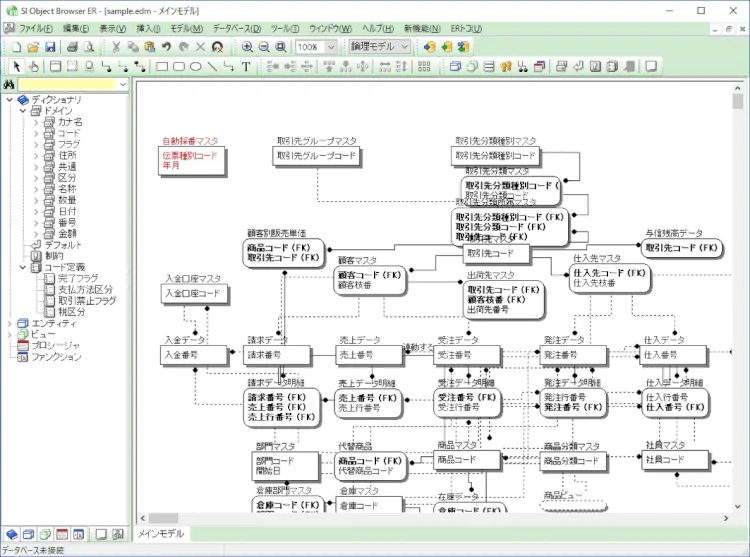Select the Text tool (T icon)
750x557 pixels.
pyautogui.click(x=246, y=67)
